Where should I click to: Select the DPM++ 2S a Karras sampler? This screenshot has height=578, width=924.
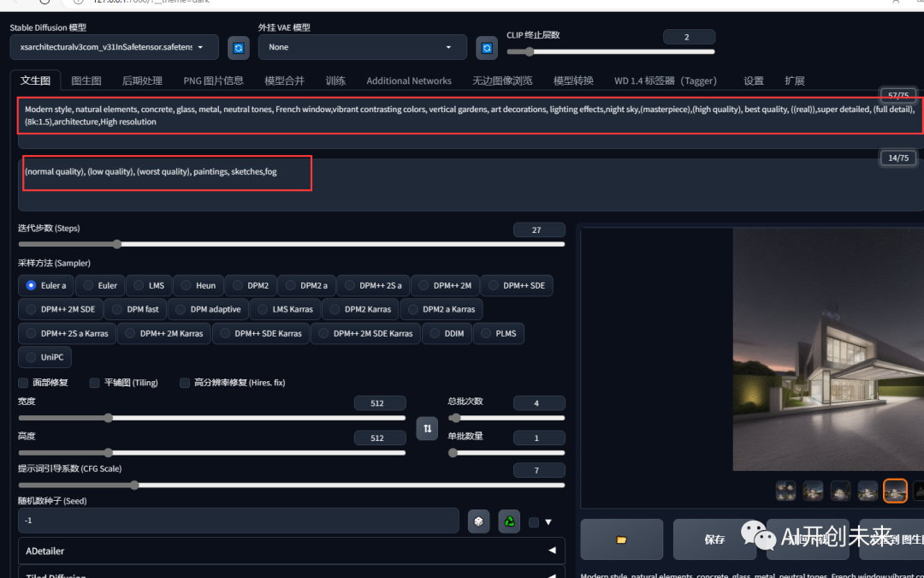[67, 333]
